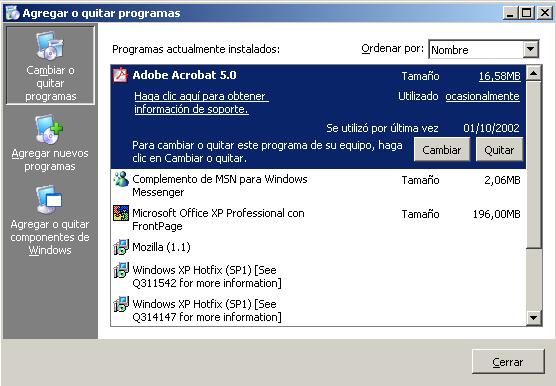
Task: Click the program list scrollbar thumb
Action: 533,165
